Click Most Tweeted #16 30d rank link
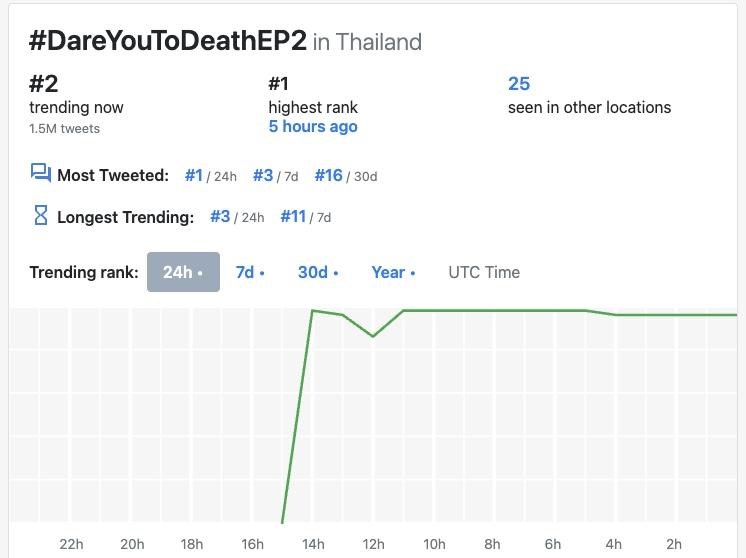 [329, 175]
